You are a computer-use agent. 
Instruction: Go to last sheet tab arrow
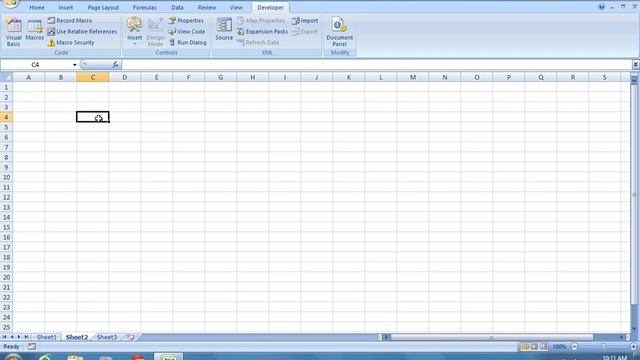pos(26,337)
